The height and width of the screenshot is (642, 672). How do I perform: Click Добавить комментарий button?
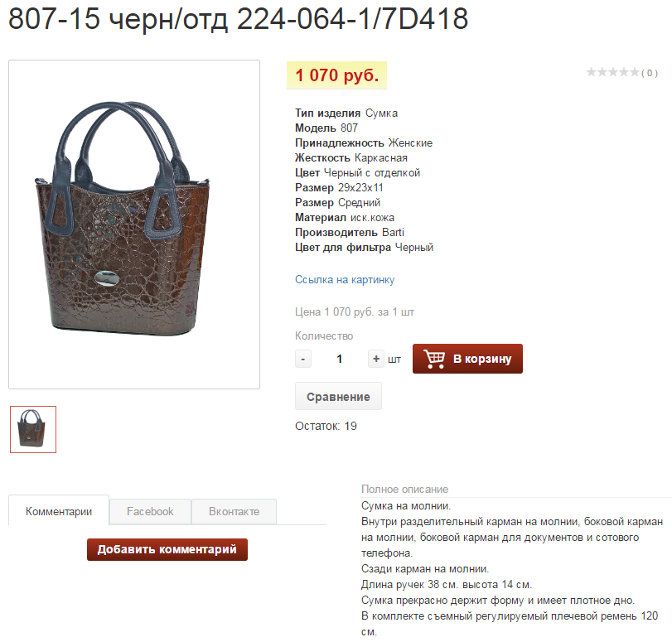click(x=167, y=549)
